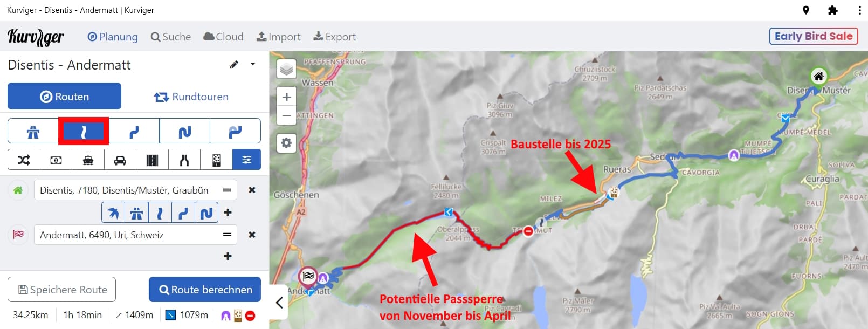868x329 pixels.
Task: Toggle the avoid unpaved roads option
Action: tap(216, 160)
